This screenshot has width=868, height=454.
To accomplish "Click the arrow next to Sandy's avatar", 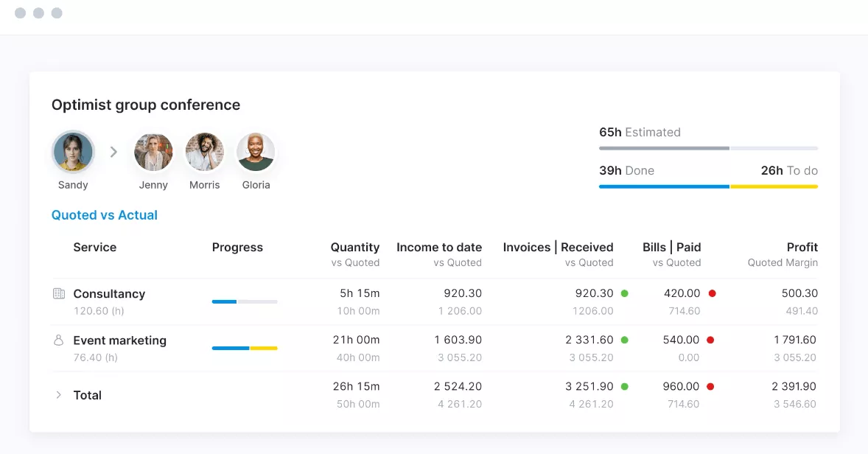I will point(113,152).
